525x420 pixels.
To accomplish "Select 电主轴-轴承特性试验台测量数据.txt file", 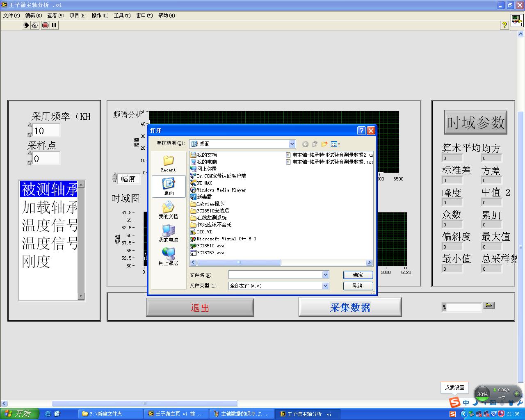I will tap(329, 162).
